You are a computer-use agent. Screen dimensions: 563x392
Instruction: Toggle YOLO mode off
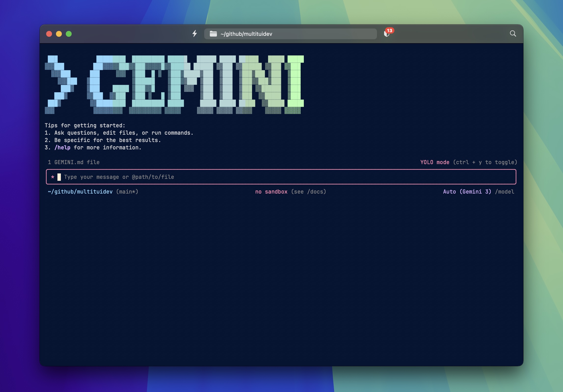[434, 162]
